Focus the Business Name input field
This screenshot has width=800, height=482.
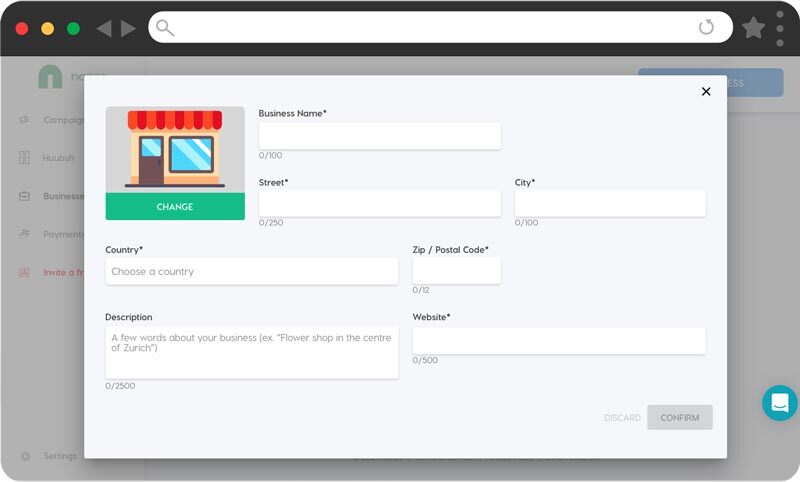point(379,136)
